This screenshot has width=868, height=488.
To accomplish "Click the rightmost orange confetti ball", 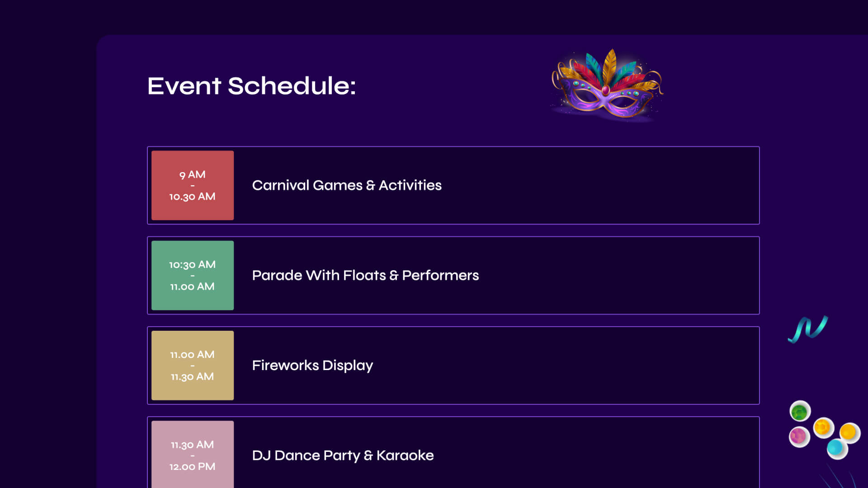I will point(849,433).
